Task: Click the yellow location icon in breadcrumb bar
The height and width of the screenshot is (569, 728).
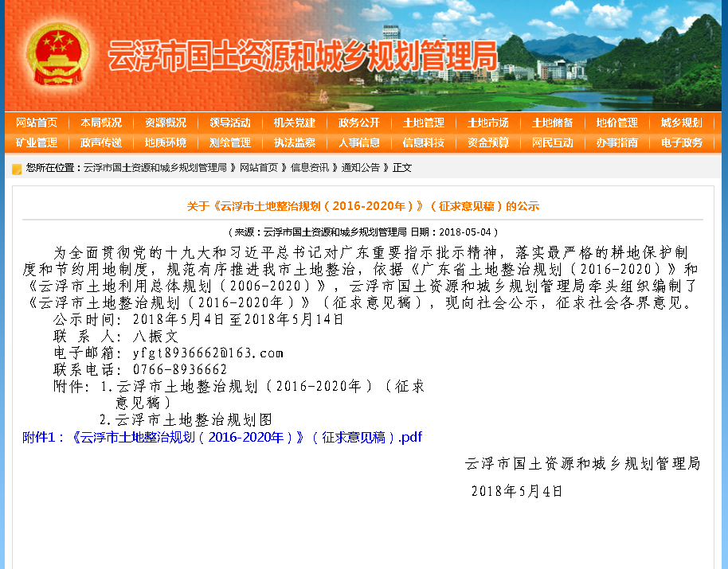Action: click(x=17, y=169)
